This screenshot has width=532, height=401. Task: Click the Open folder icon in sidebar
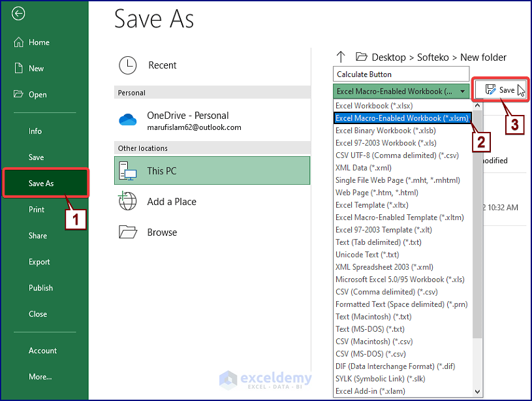(x=18, y=94)
